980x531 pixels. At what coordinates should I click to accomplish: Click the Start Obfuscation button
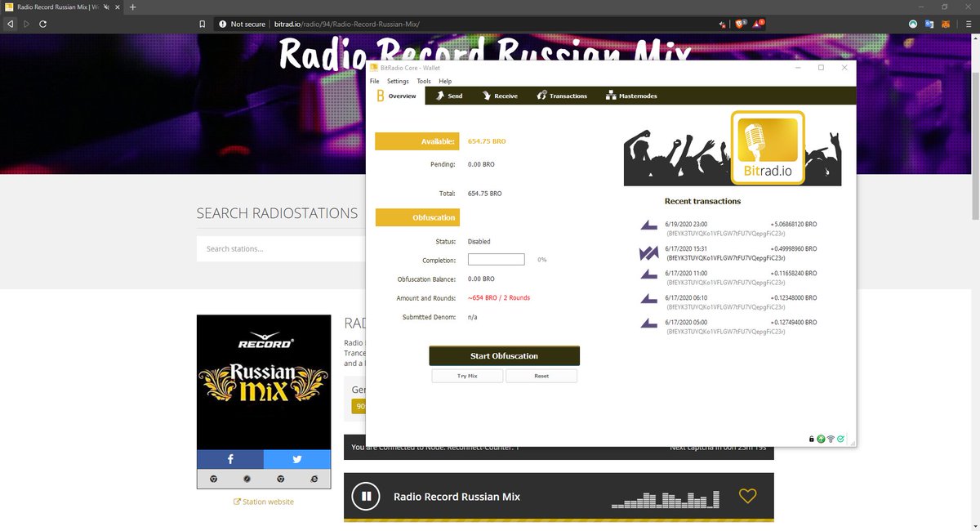click(x=504, y=356)
